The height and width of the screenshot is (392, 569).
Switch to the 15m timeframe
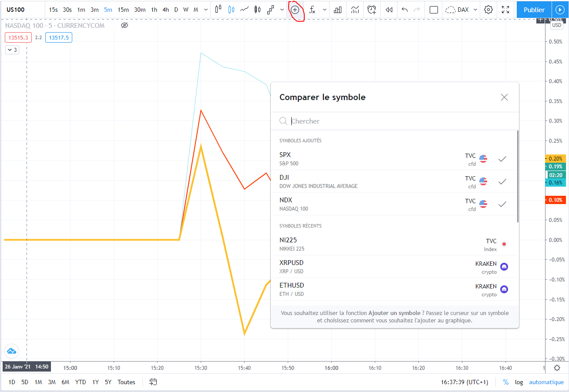[x=123, y=10]
